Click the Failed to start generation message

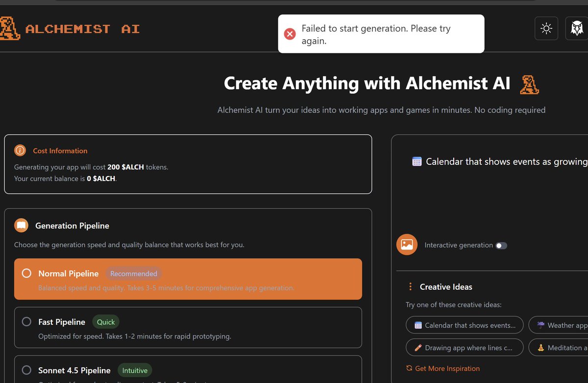(x=376, y=35)
